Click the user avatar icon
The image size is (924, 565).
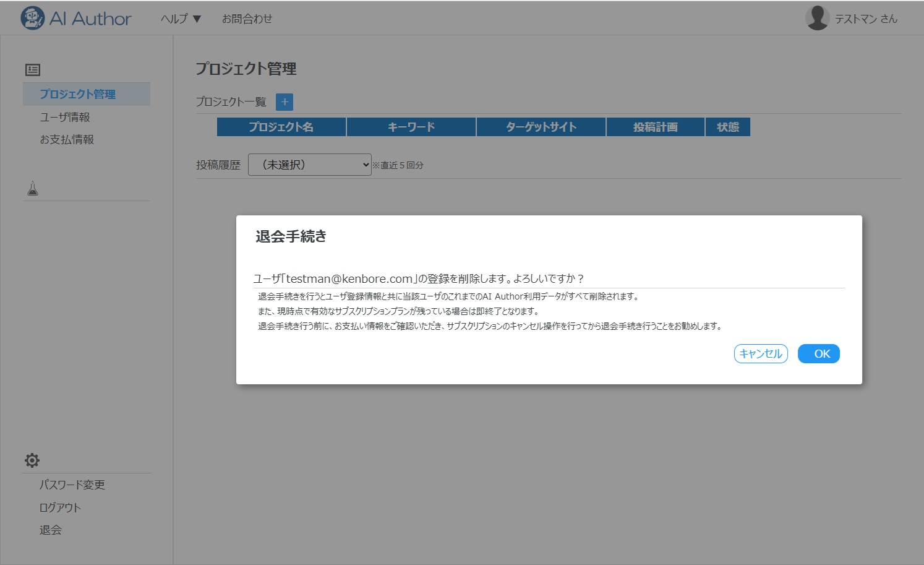point(817,18)
